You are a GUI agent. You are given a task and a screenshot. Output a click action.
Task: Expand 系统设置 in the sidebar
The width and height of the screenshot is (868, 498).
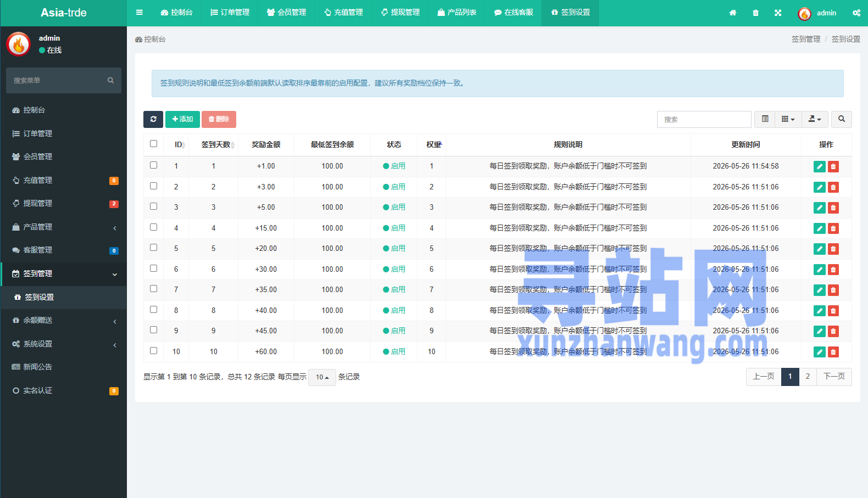tap(63, 344)
